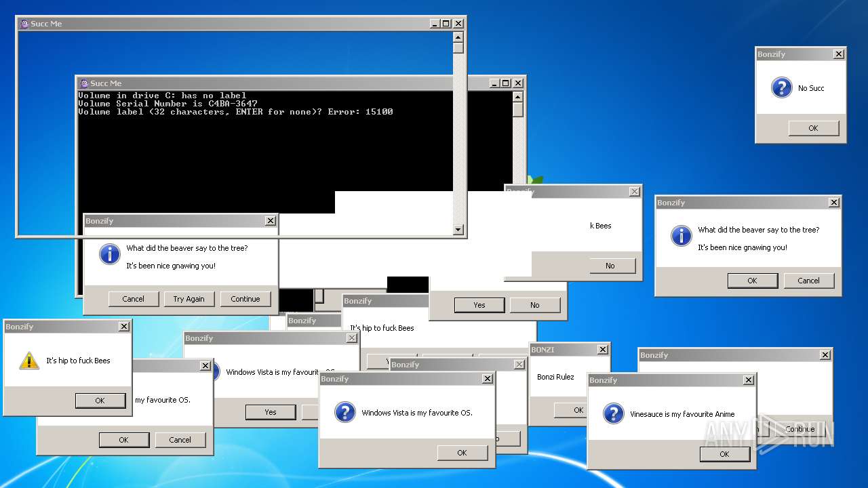Image resolution: width=868 pixels, height=488 pixels.
Task: Click OK in the beaver dialog without Try Again
Action: (752, 281)
